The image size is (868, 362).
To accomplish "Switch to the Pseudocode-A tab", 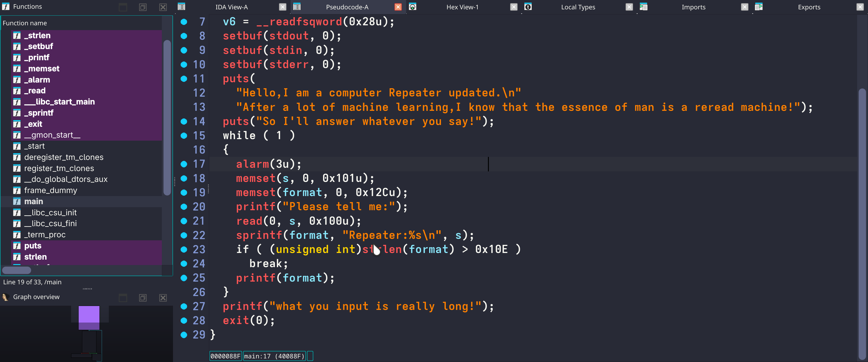I will click(347, 7).
